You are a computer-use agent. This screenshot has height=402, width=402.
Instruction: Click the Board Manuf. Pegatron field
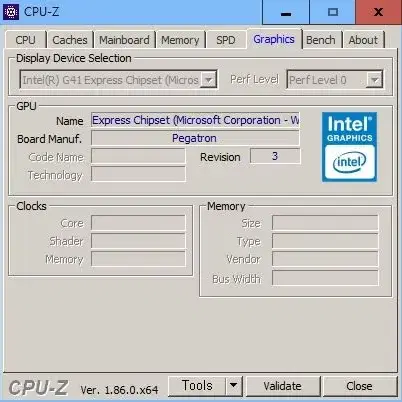pos(195,138)
